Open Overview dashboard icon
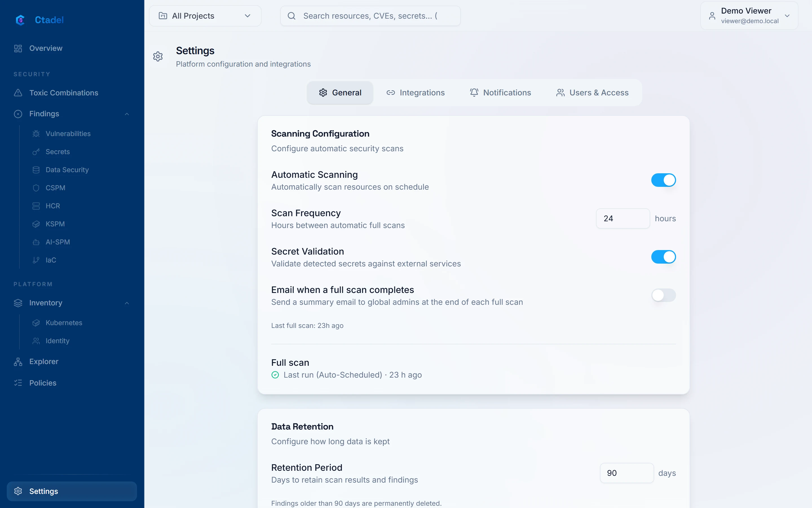Screen dimensions: 812x508 click(x=18, y=48)
